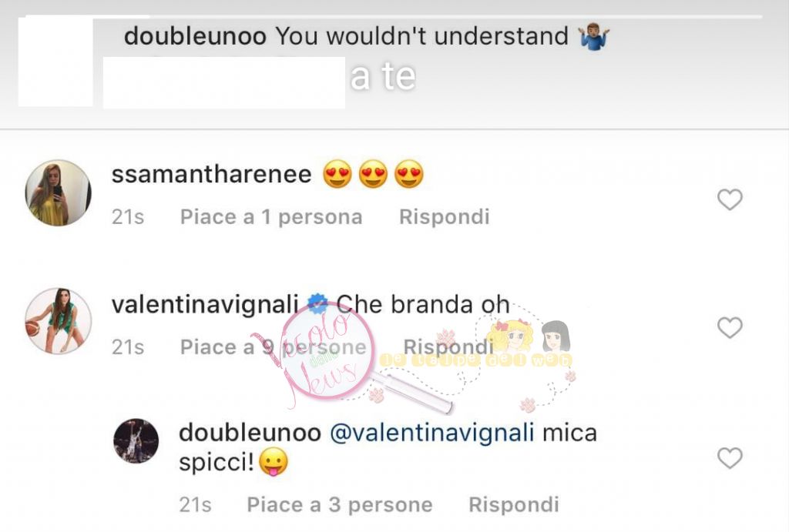Reply to valentinavignali via Rispondi
The height and width of the screenshot is (532, 789).
tap(448, 347)
